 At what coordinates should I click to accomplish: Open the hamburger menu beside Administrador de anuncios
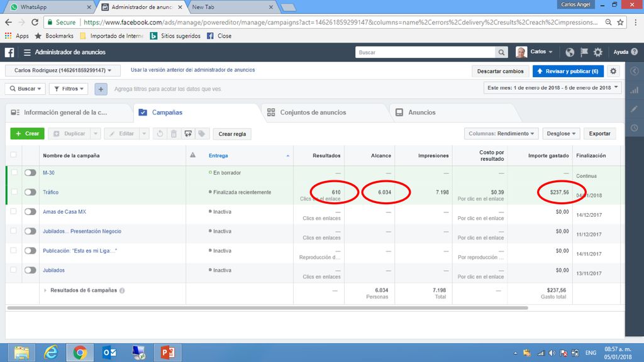click(27, 52)
